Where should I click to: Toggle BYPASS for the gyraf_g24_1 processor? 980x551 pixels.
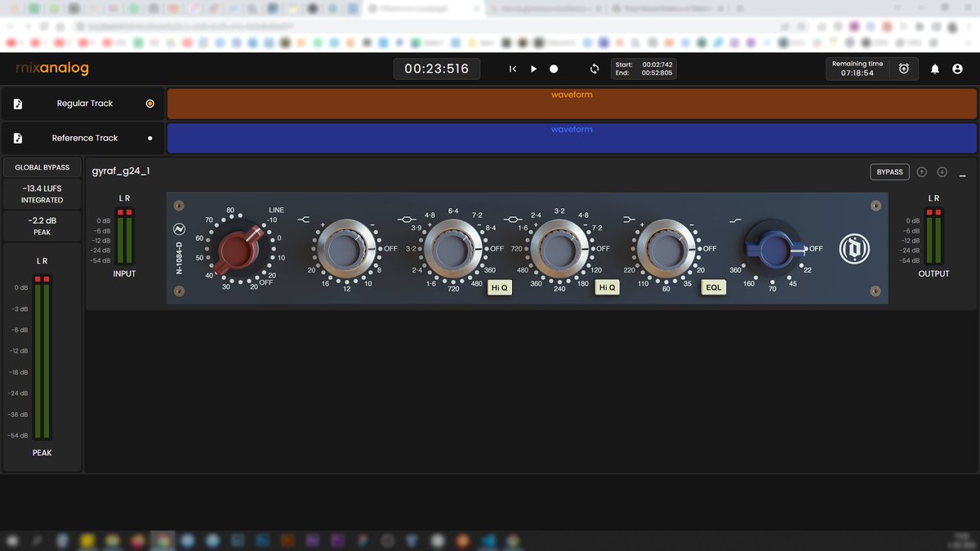[x=889, y=171]
